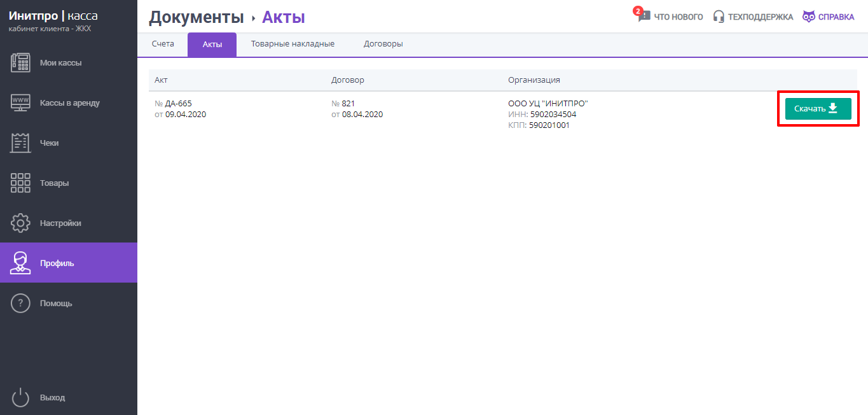This screenshot has height=415, width=868.
Task: Click the Инитпро | касса logo
Action: 53,16
